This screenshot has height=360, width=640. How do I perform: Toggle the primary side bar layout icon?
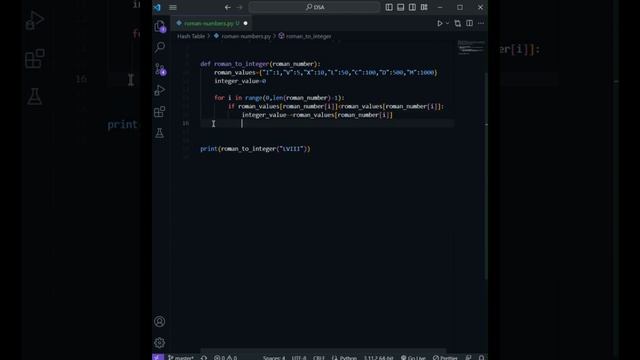point(389,7)
